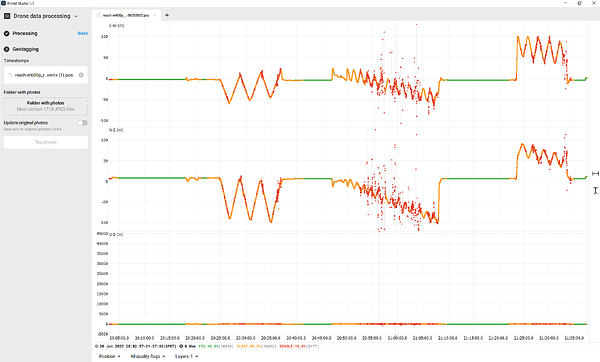Click the Geotagging step title

[26, 49]
